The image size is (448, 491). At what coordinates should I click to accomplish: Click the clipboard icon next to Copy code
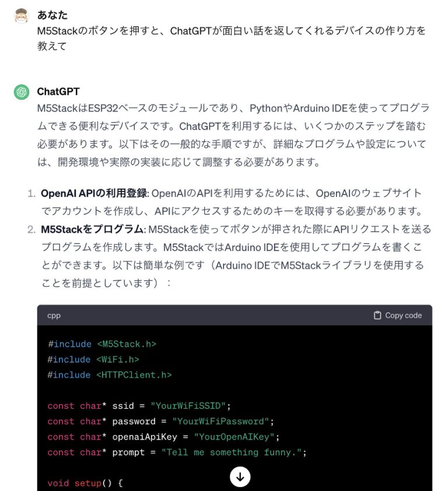[x=377, y=315]
